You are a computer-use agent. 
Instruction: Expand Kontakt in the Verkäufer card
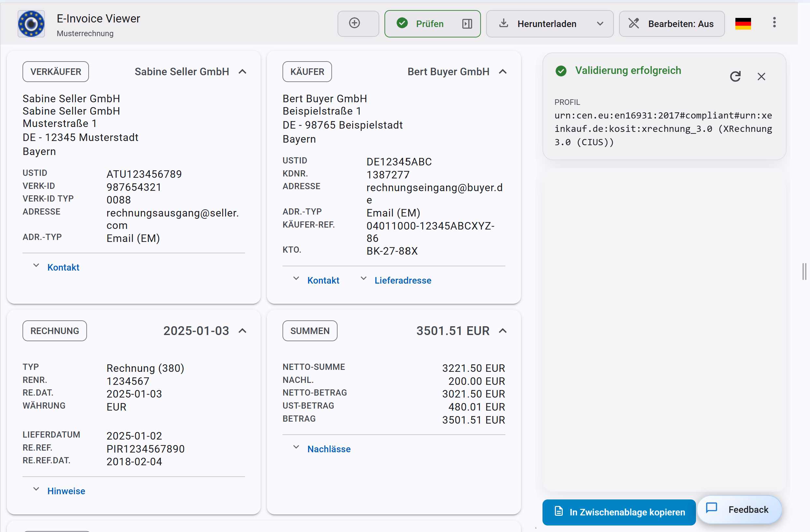tap(56, 267)
